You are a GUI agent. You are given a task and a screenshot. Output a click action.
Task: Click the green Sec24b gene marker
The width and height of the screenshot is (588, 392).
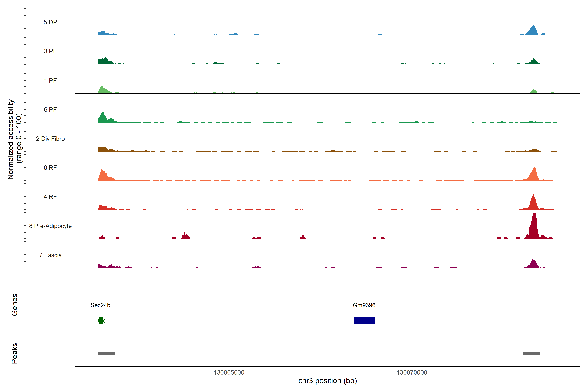tap(101, 320)
